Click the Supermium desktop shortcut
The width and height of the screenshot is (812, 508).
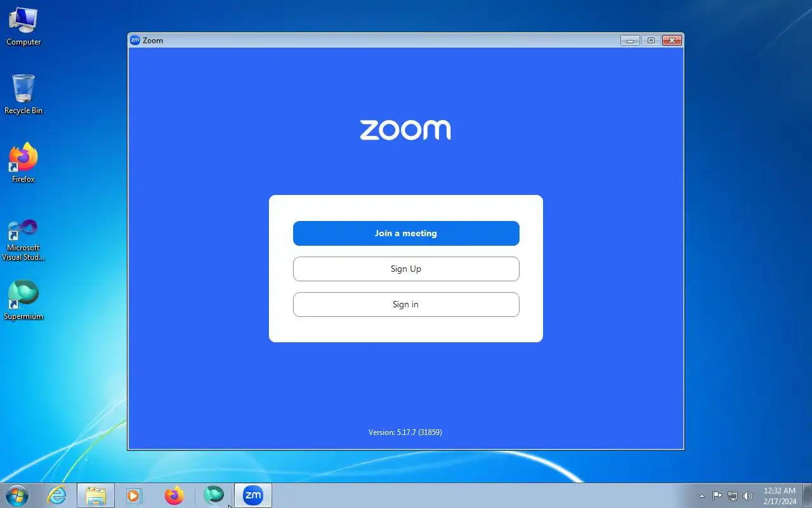pyautogui.click(x=23, y=301)
